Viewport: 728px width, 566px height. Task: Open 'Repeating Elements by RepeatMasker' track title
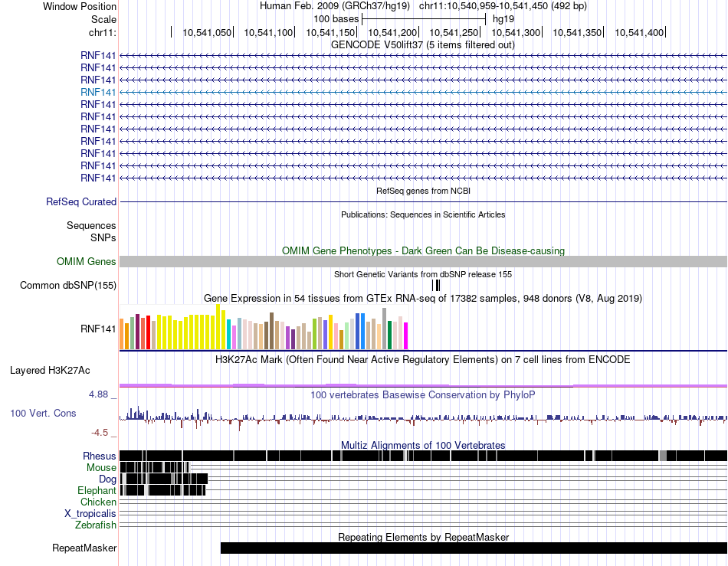click(x=423, y=537)
